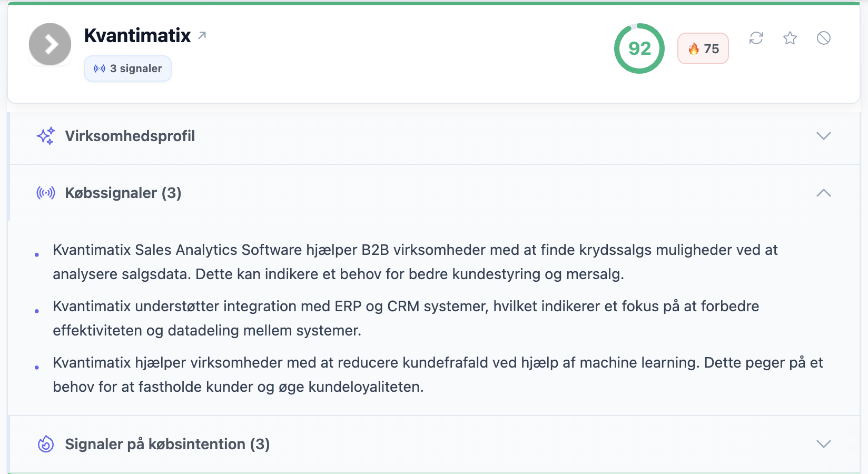Switch to the Købssignaler section header
Image resolution: width=868 pixels, height=474 pixels.
coord(123,193)
